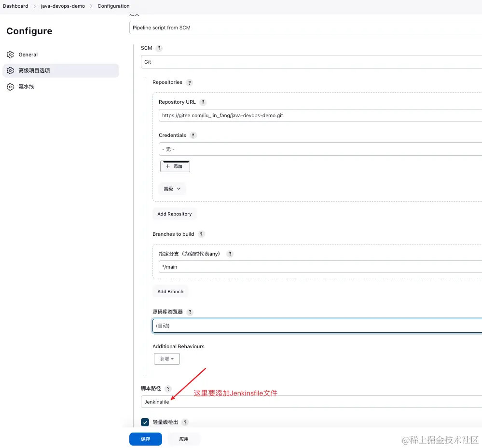Screen dimensions: 482x448
Task: Open help icon next to Credentials
Action: [x=193, y=136]
